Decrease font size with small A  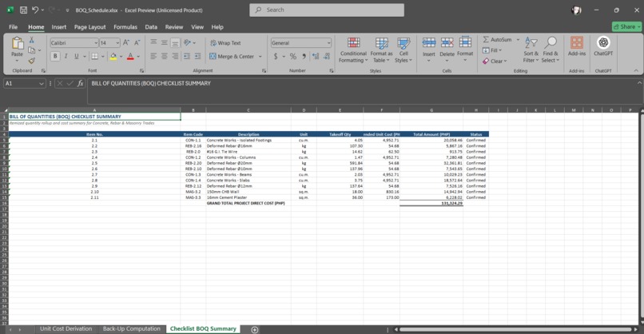pyautogui.click(x=137, y=42)
